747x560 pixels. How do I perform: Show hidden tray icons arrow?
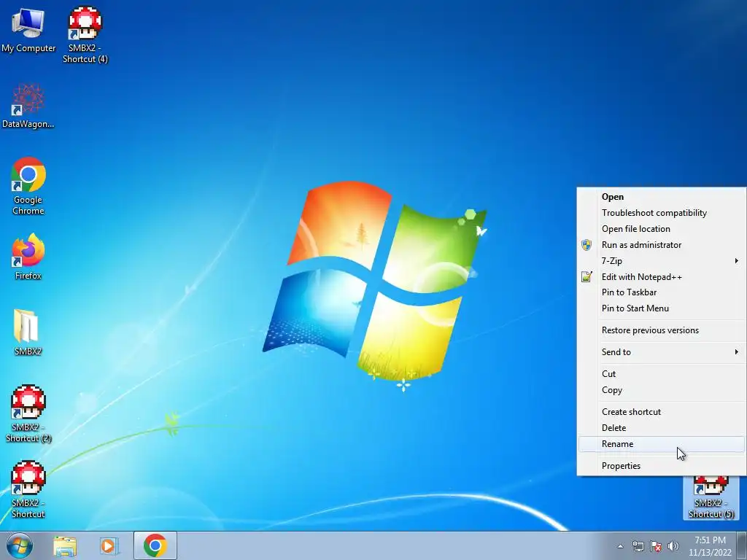click(620, 546)
